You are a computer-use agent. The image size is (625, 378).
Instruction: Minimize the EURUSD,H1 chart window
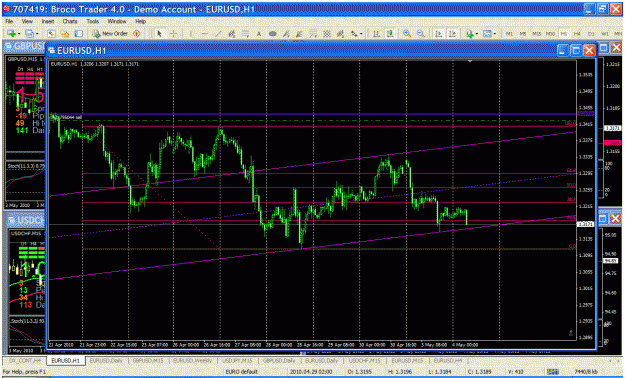tap(563, 50)
